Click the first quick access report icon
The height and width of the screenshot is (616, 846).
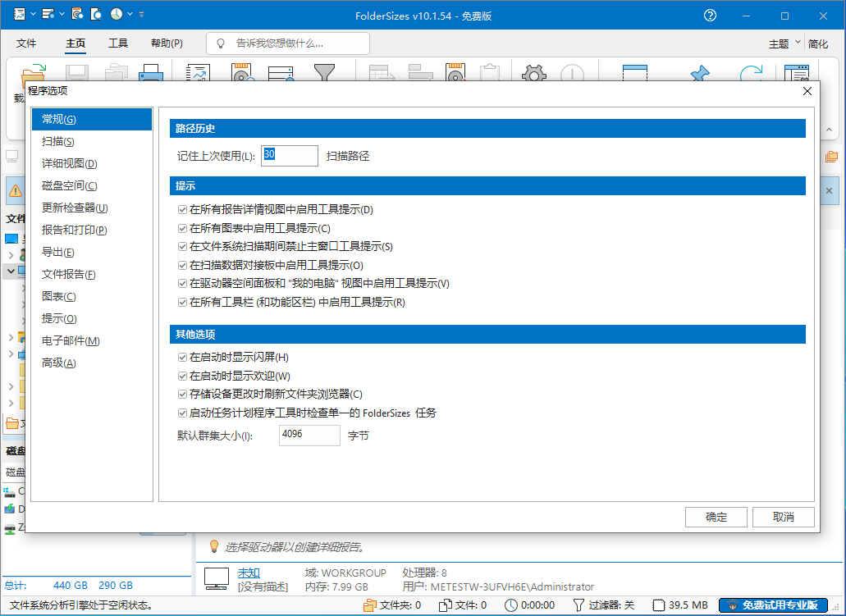point(20,15)
